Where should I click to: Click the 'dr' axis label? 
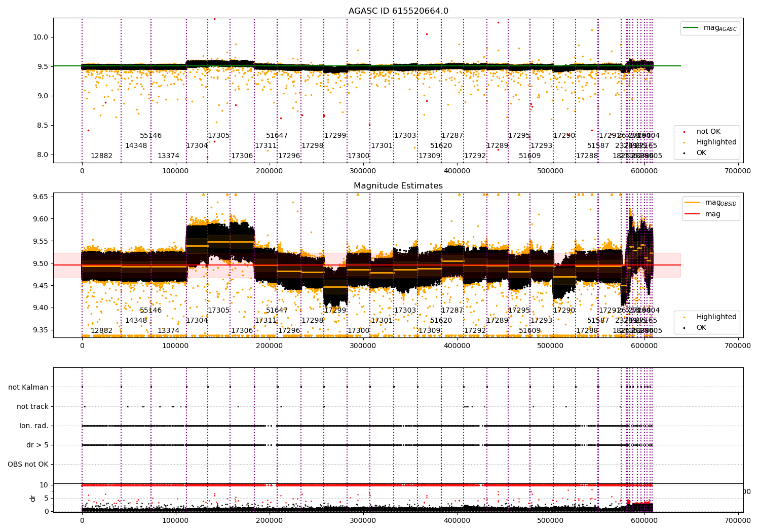[x=33, y=498]
